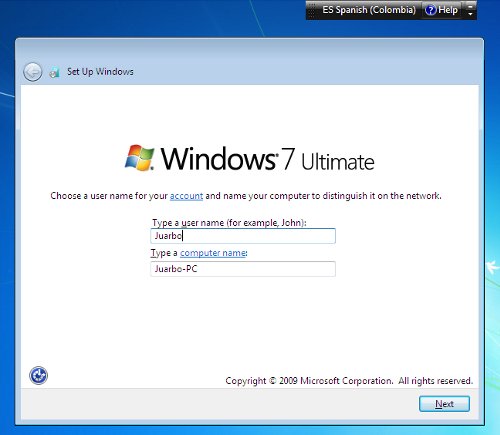Open the ES Spanish (Colombia) input language menu
This screenshot has height=435, width=500.
pyautogui.click(x=369, y=10)
